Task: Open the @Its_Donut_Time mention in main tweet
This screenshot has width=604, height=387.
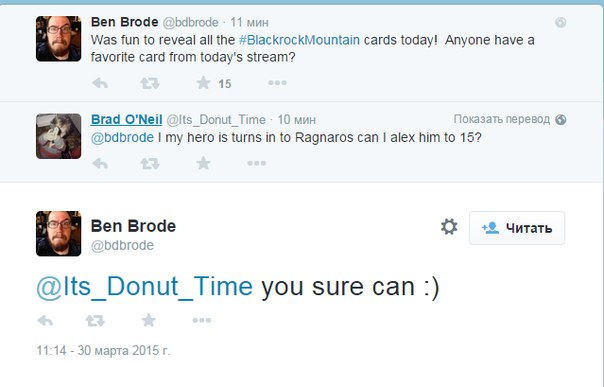Action: click(x=144, y=287)
